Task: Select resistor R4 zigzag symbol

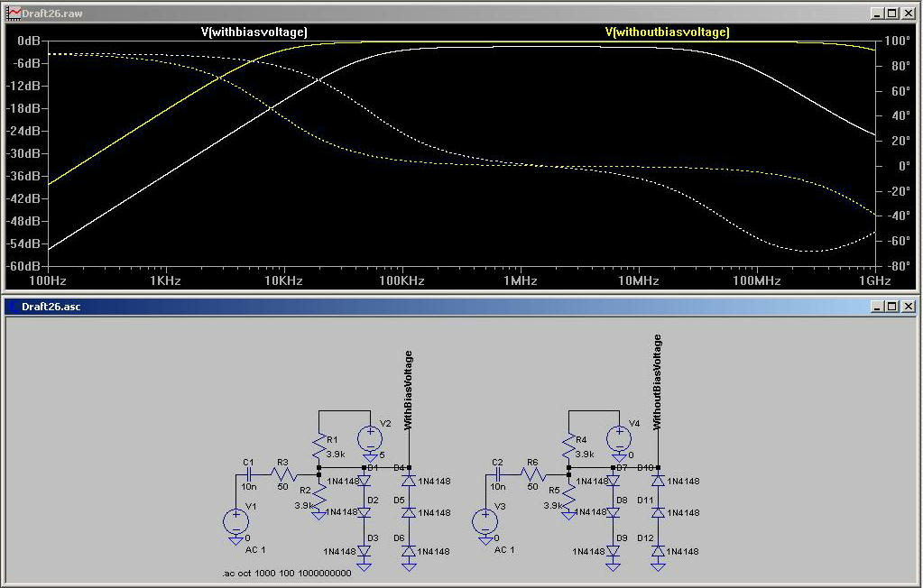Action: 568,446
